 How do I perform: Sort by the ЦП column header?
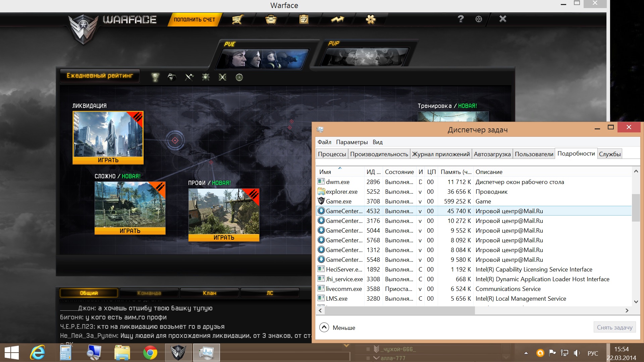[431, 172]
